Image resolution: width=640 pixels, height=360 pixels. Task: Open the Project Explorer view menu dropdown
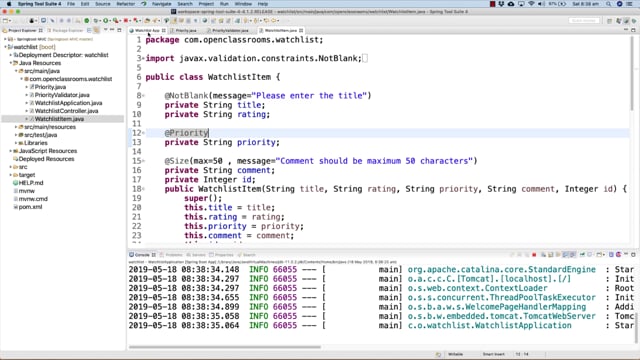[x=105, y=30]
